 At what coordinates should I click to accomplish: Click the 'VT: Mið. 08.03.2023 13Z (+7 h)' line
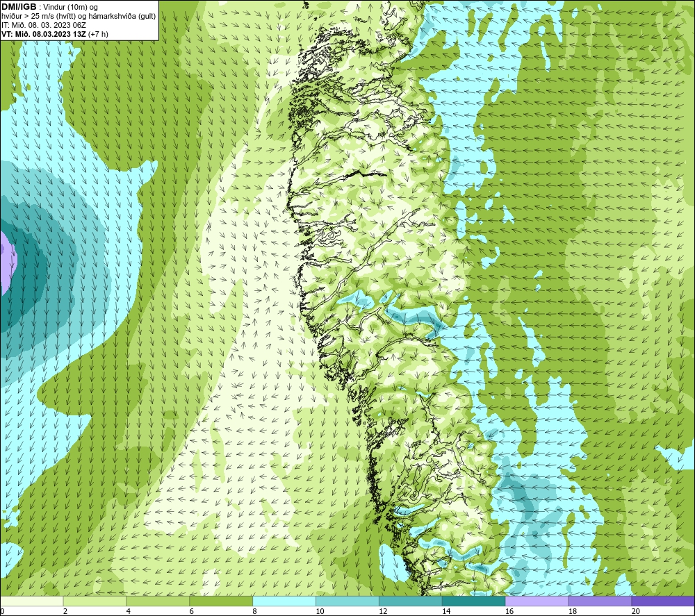[x=54, y=34]
